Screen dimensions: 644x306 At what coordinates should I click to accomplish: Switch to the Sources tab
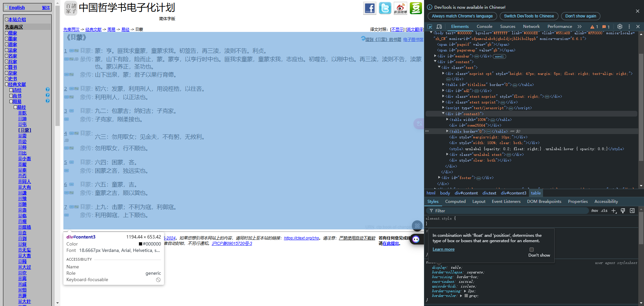507,27
